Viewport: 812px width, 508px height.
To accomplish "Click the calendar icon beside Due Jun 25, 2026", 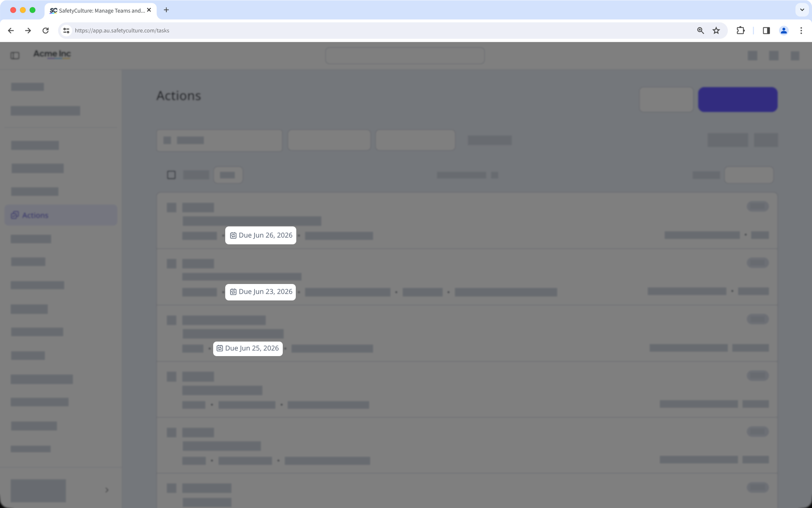I will (219, 348).
